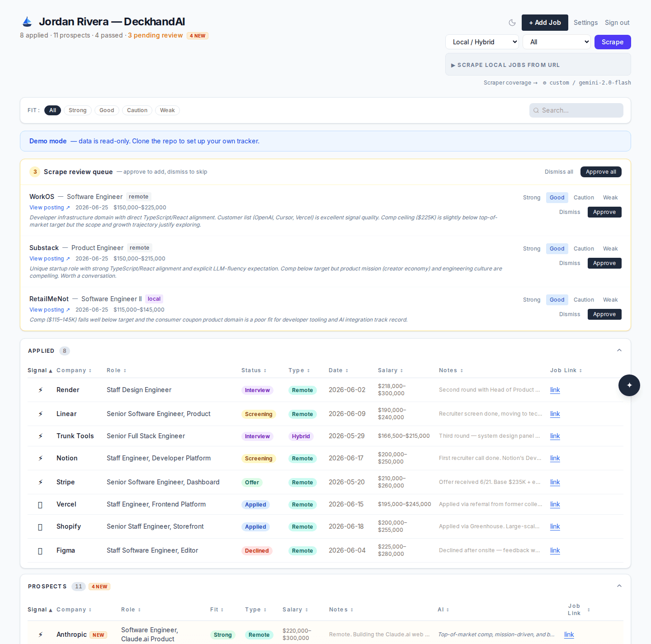Image resolution: width=651 pixels, height=644 pixels.
Task: Sort Applied table by Date
Action: click(x=339, y=370)
